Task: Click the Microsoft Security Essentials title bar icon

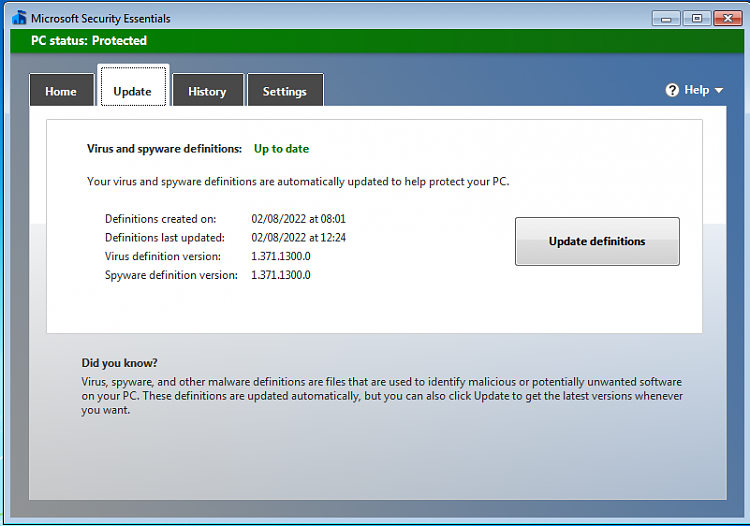Action: [20, 18]
